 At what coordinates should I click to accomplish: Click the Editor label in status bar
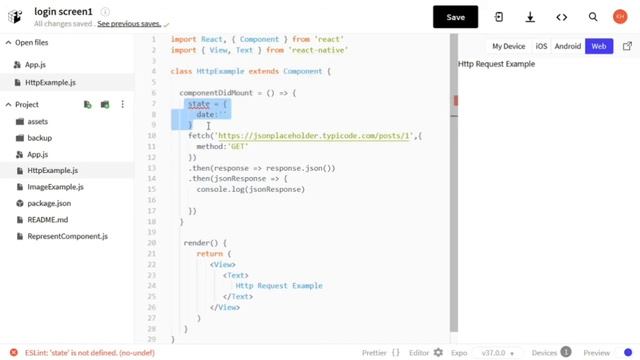419,353
